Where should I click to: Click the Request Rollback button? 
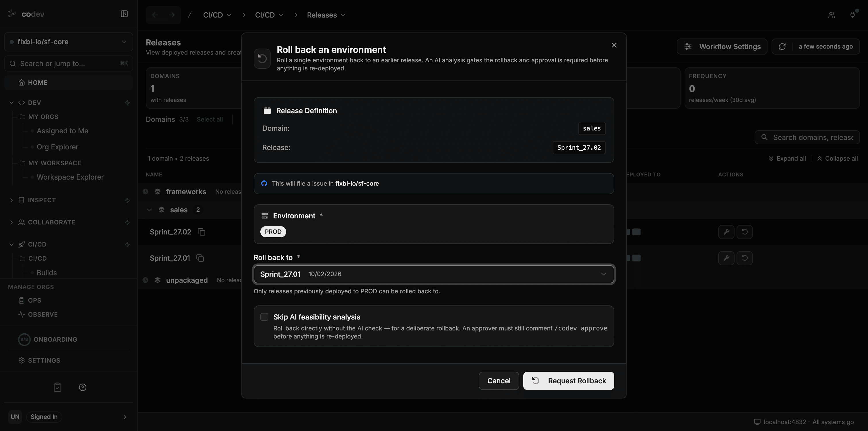click(568, 381)
